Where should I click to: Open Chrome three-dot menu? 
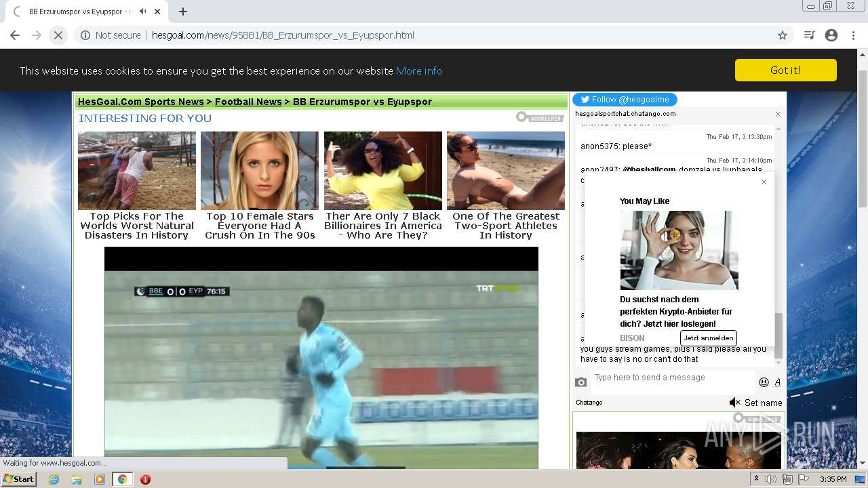(x=853, y=35)
